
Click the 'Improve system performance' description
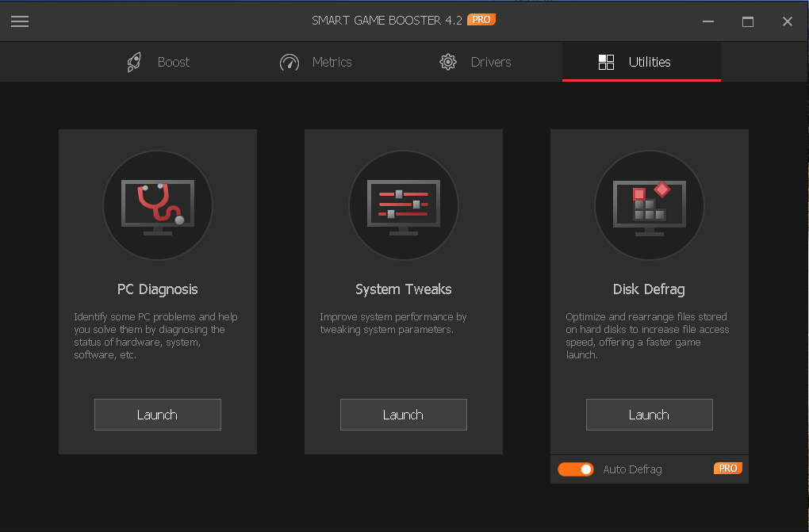pos(393,323)
